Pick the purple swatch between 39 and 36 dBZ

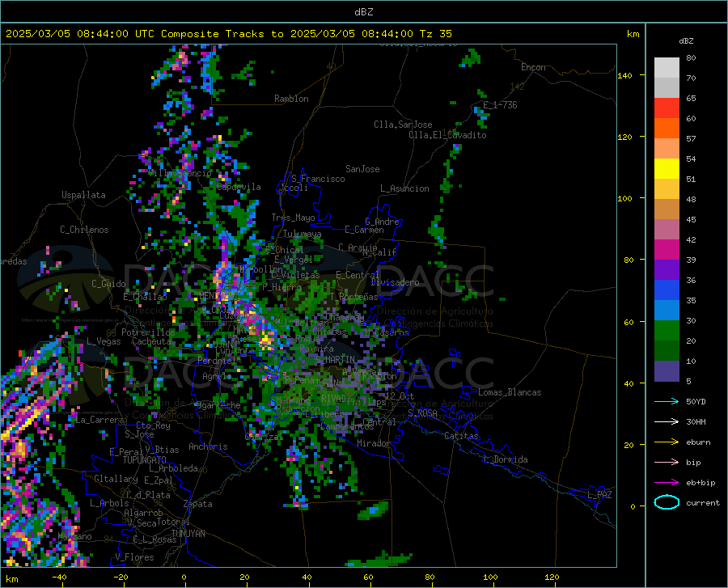(x=667, y=270)
